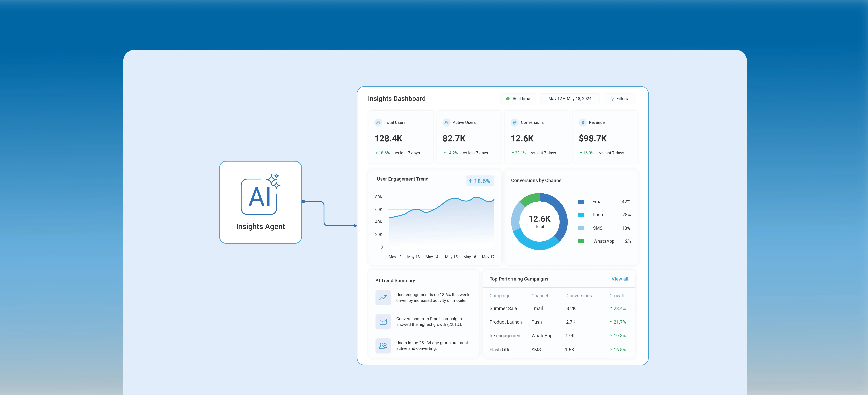Select the Flash Offer campaign row
The height and width of the screenshot is (395, 868).
pos(559,350)
